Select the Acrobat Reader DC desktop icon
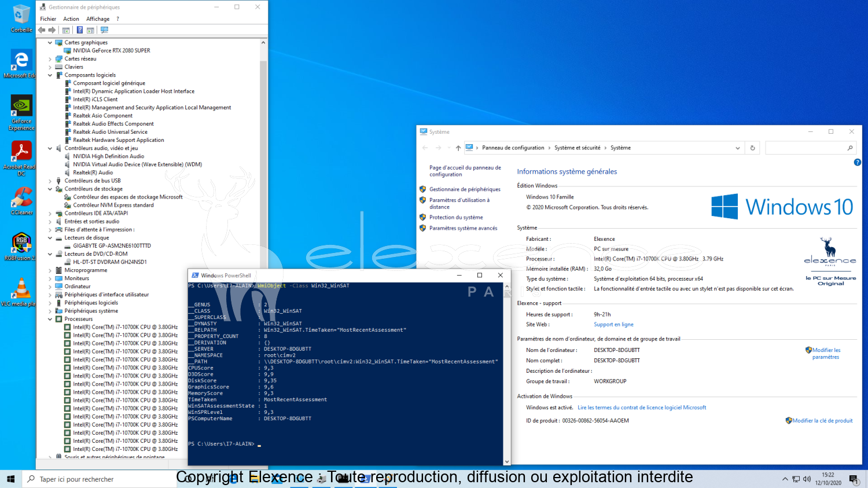This screenshot has height=488, width=868. pos(20,159)
